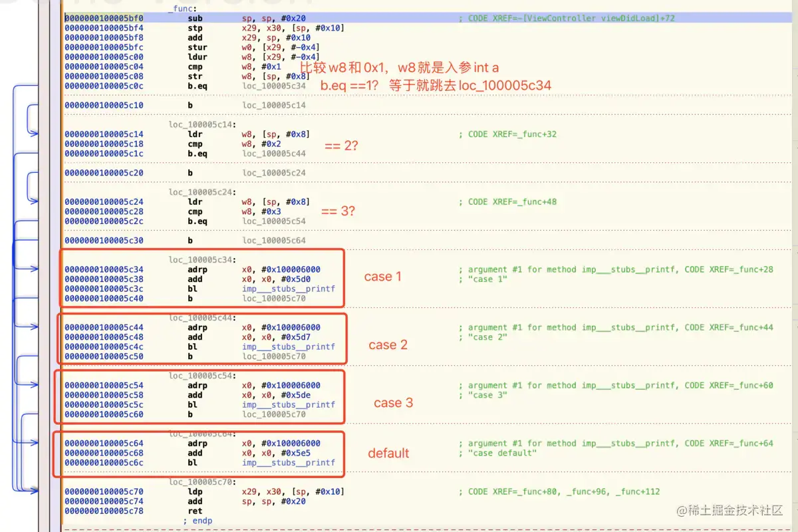This screenshot has height=532, width=798.
Task: Select the ldur mnemonic at 0000000100005c00
Action: [198, 57]
